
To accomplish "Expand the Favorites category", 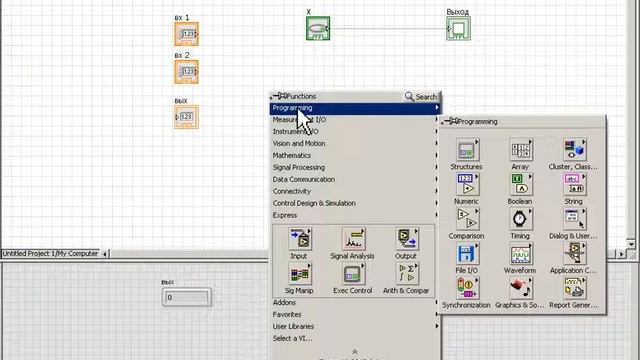I will tap(355, 315).
